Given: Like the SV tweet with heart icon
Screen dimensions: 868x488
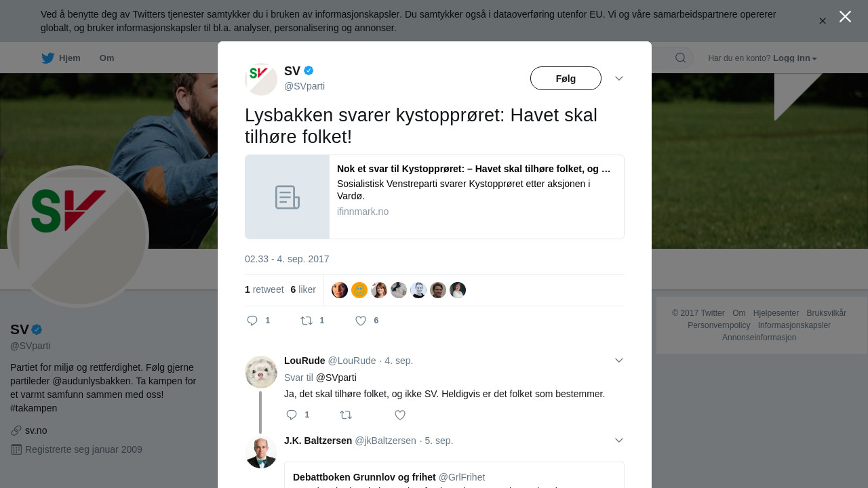Looking at the screenshot, I should [361, 321].
